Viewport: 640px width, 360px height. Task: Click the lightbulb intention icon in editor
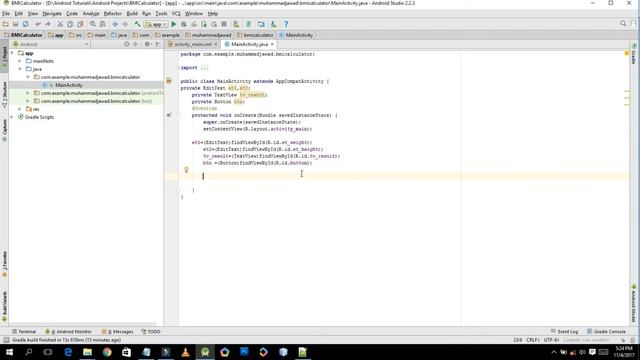coord(186,169)
